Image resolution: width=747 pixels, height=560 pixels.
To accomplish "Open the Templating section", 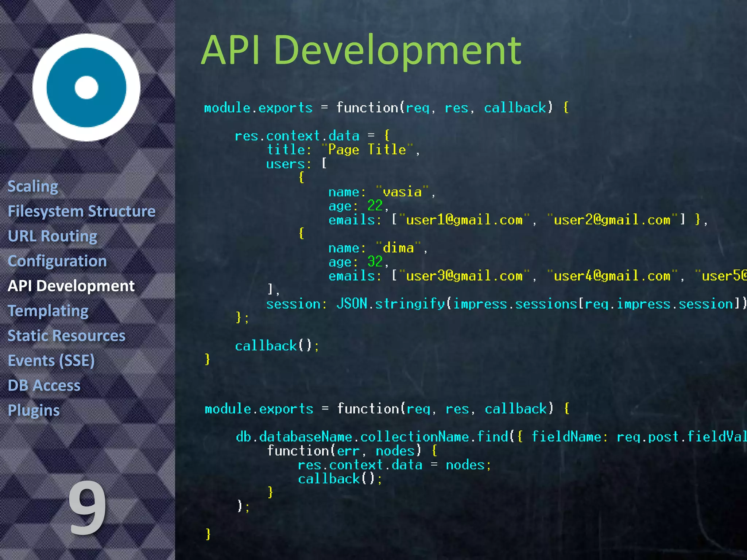I will [48, 311].
